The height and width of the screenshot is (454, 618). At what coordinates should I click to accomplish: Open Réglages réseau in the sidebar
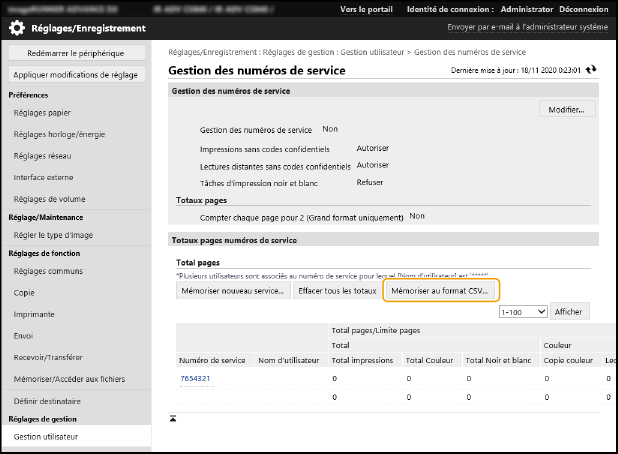[44, 156]
